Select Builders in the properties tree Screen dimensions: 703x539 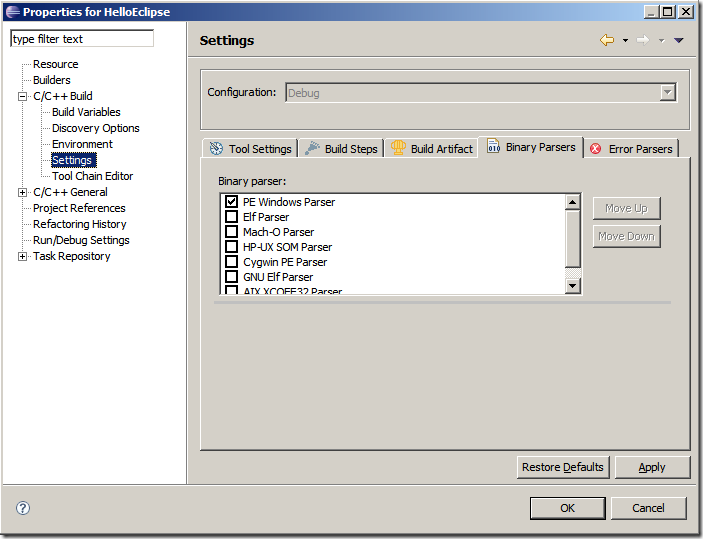coord(52,80)
